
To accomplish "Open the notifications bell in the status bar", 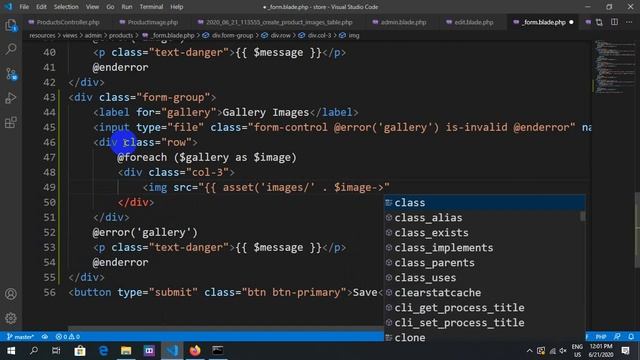I will 631,337.
